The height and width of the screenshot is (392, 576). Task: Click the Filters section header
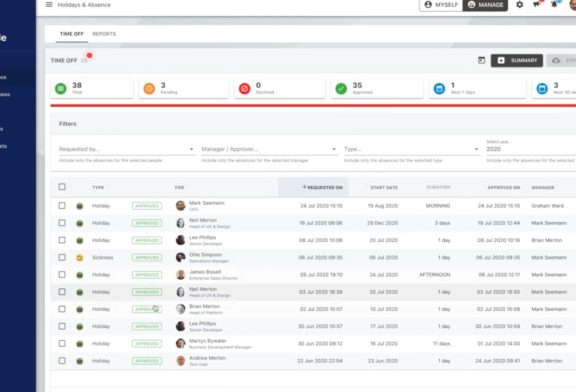point(68,124)
